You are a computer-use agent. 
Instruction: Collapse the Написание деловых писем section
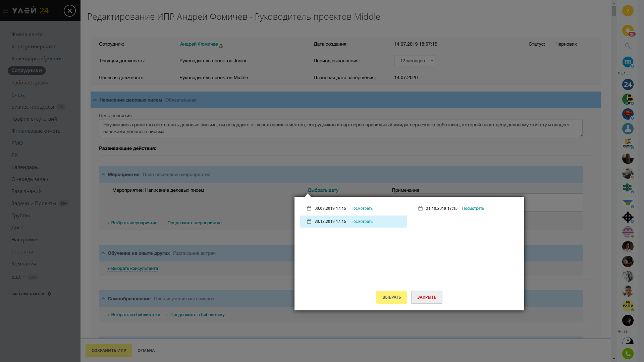pyautogui.click(x=95, y=100)
